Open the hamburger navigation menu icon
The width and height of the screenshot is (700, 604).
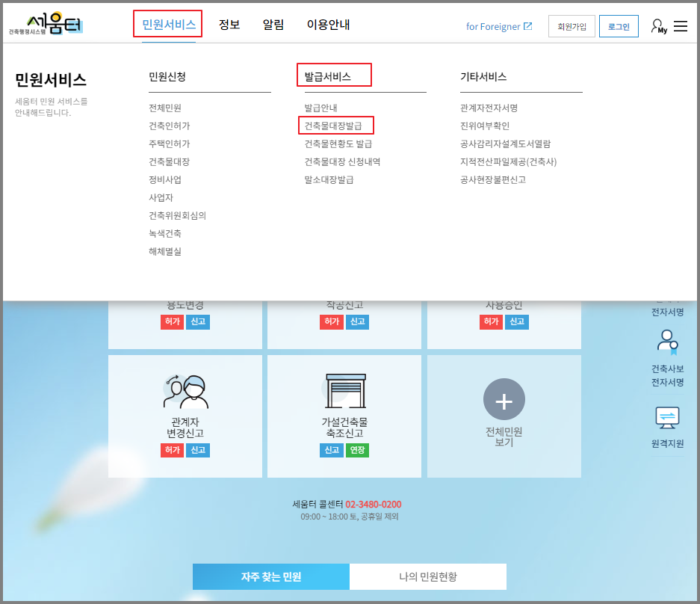point(681,25)
